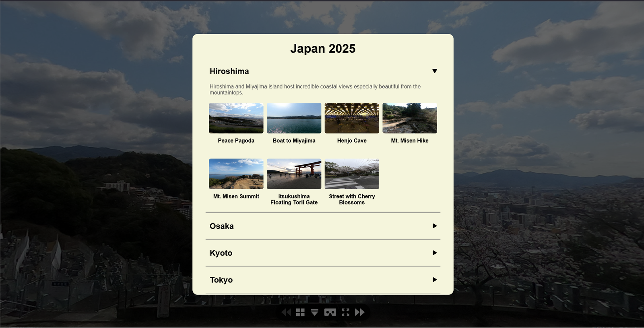This screenshot has width=644, height=328.
Task: Click the previous panorama double-arrow icon
Action: point(286,312)
